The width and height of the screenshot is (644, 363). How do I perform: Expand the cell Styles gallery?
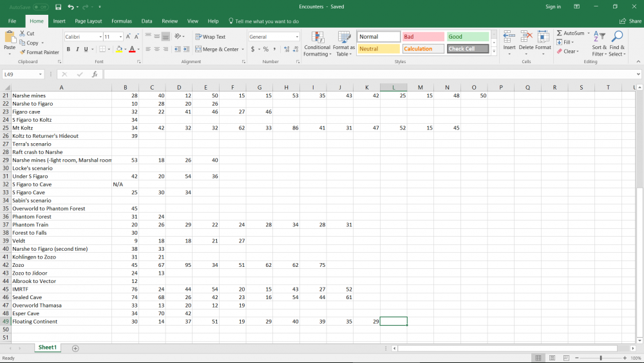coord(494,52)
